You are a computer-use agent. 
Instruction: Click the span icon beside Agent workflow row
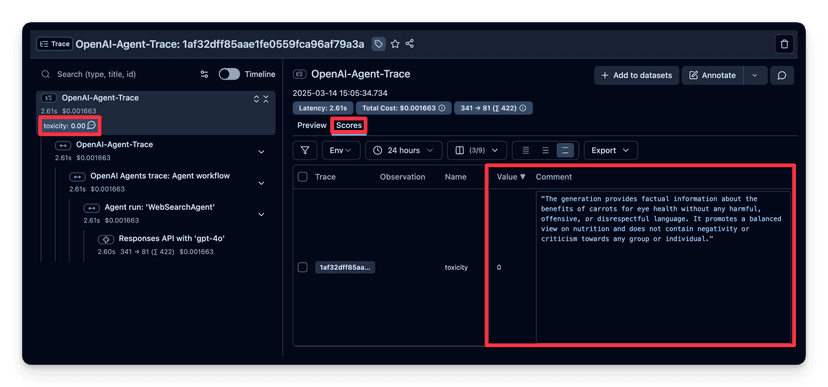coord(77,176)
